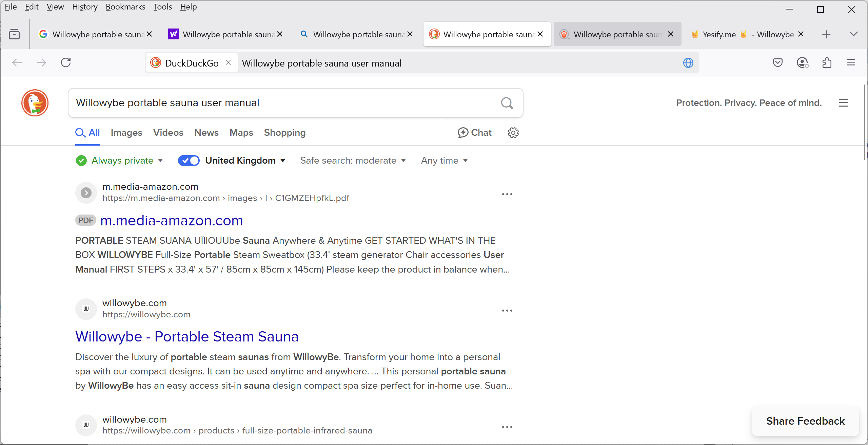Click the translate globe icon in address bar
Image resolution: width=868 pixels, height=445 pixels.
point(688,63)
